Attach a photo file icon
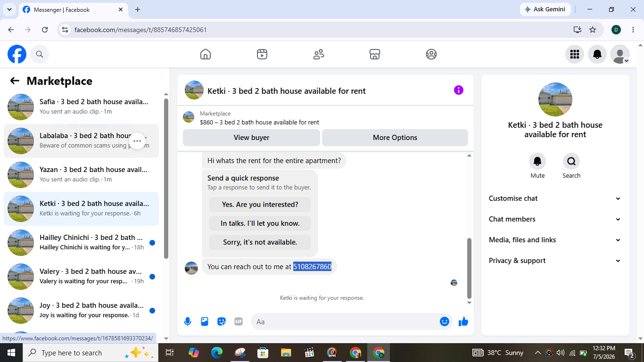 (205, 321)
